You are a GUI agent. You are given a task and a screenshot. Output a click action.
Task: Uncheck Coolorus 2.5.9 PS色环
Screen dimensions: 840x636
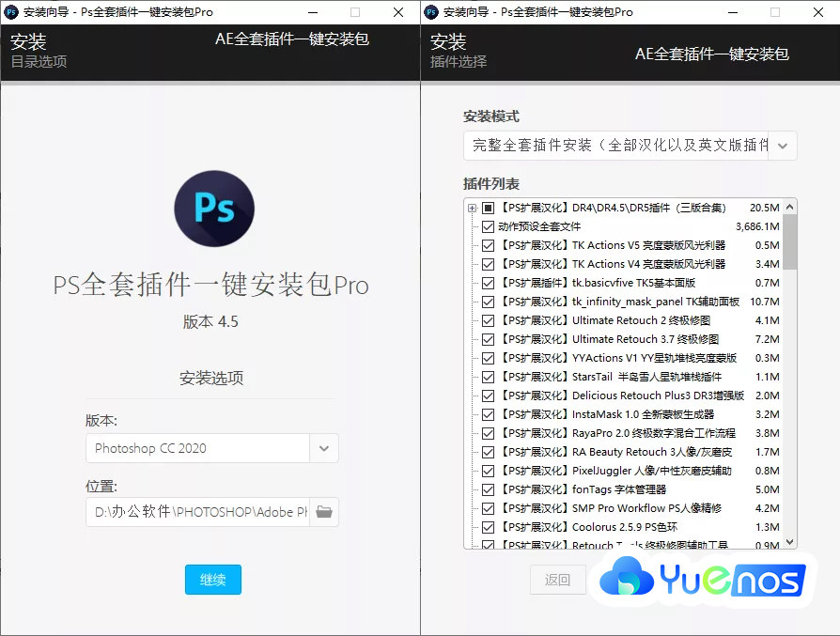click(x=489, y=526)
